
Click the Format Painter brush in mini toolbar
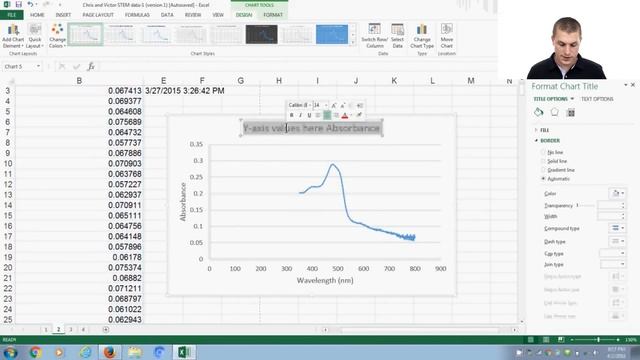359,115
